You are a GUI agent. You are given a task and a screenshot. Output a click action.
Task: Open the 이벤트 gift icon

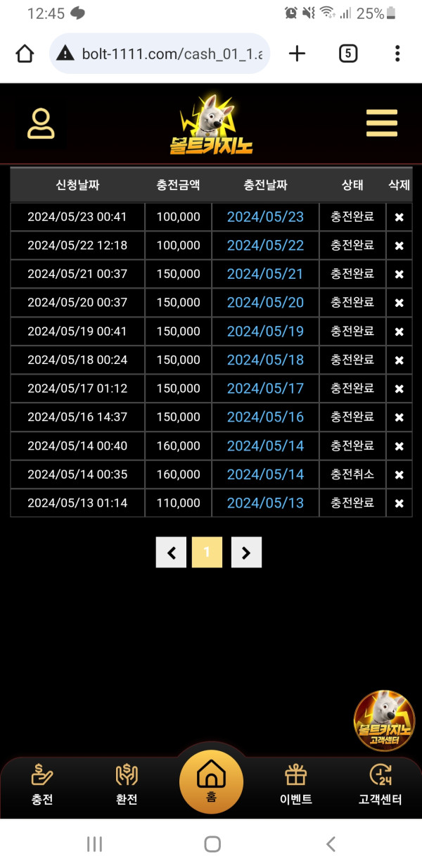[295, 784]
